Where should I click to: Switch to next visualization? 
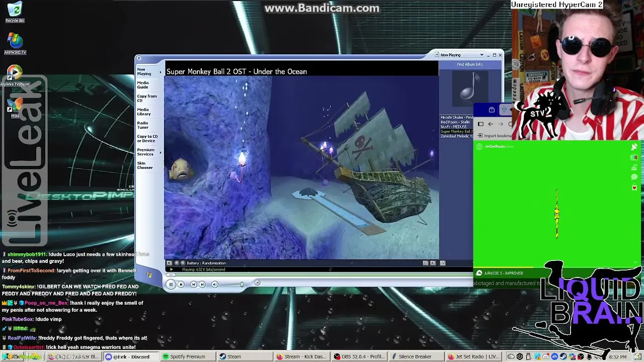[x=182, y=263]
